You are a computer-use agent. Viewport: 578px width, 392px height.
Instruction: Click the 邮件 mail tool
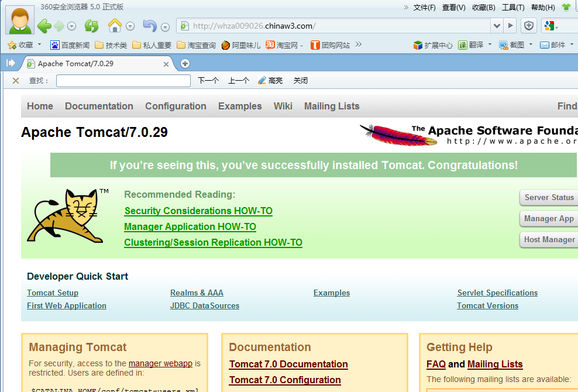tap(552, 45)
